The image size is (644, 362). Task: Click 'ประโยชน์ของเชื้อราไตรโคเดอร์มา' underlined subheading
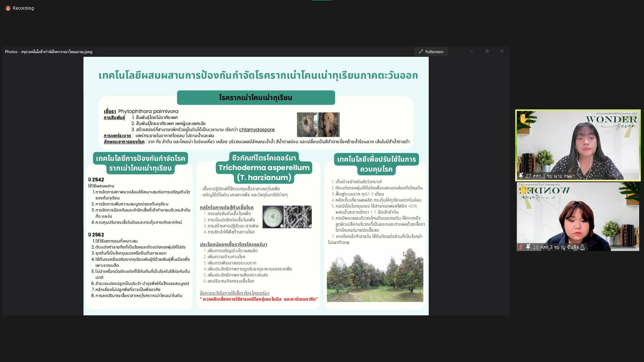233,245
